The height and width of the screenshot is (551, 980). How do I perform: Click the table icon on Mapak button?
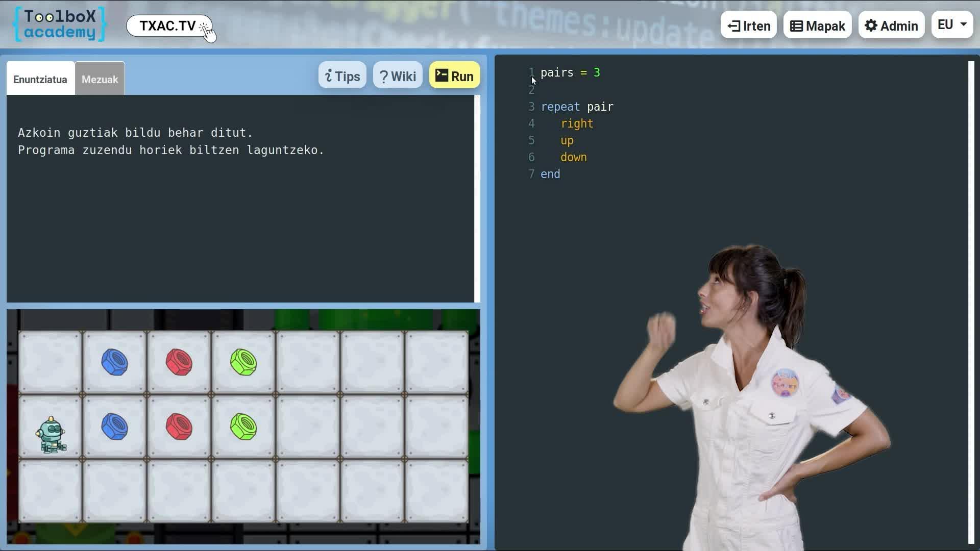[796, 26]
